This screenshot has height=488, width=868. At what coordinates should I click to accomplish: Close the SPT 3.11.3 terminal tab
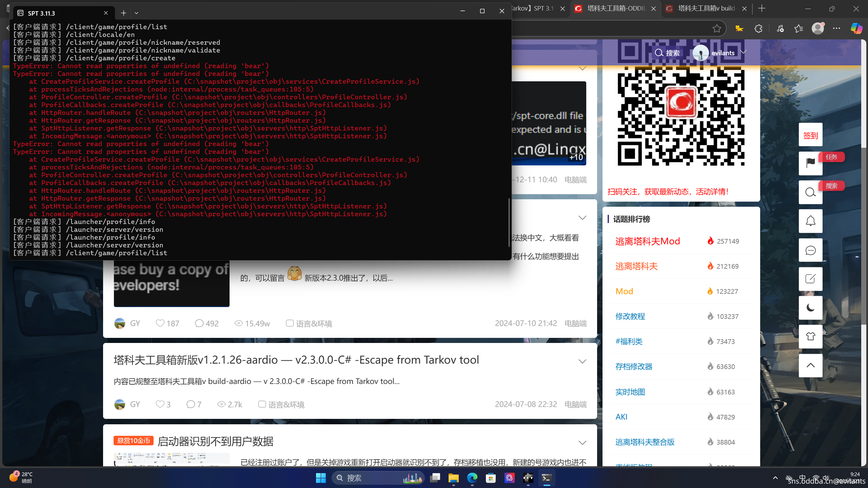[x=106, y=13]
